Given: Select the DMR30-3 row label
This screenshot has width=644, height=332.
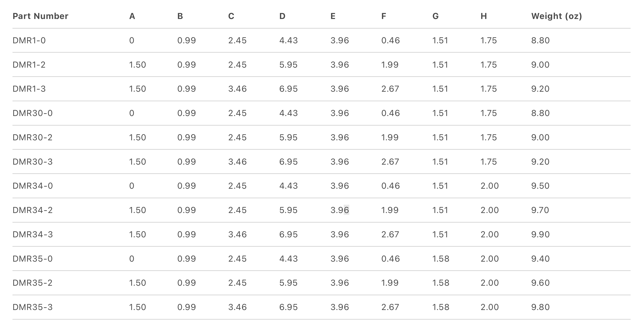Looking at the screenshot, I should [32, 162].
